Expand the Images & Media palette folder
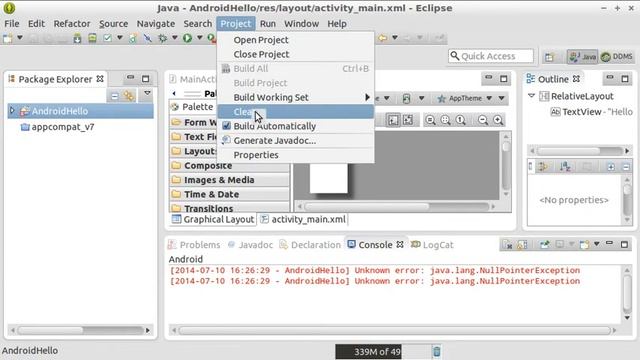Image resolution: width=640 pixels, height=360 pixels. pyautogui.click(x=229, y=180)
